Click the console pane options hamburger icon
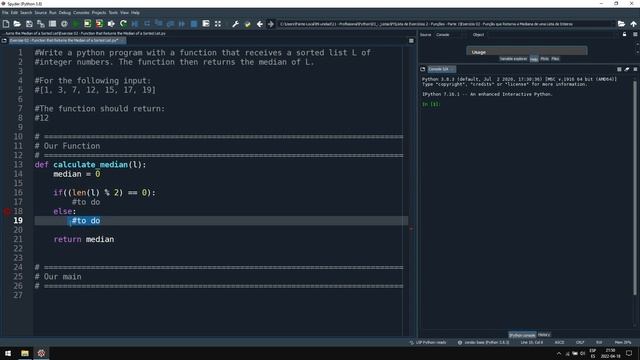Screen dimensions: 640x360 point(635,69)
